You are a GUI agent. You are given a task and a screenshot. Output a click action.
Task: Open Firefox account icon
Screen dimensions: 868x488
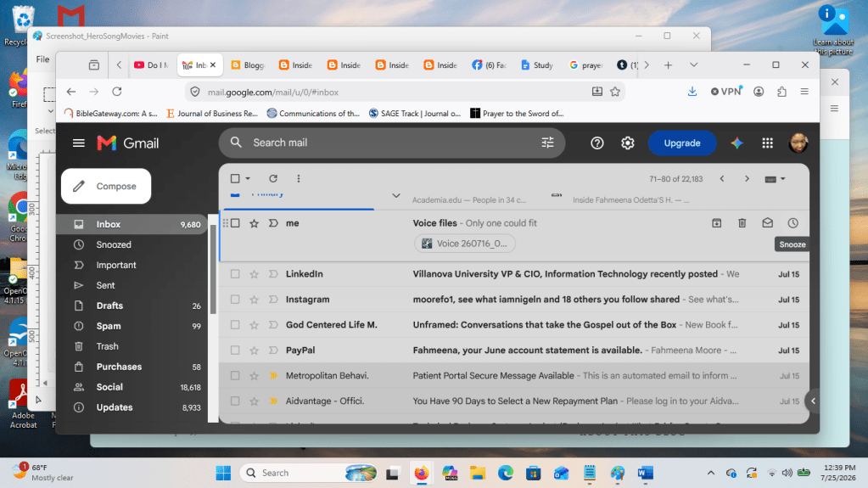[759, 92]
